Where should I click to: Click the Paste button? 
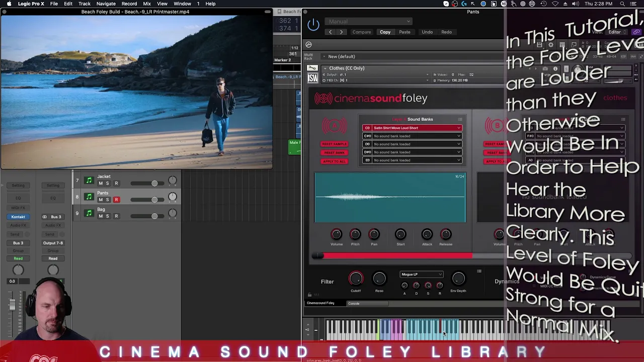click(405, 32)
